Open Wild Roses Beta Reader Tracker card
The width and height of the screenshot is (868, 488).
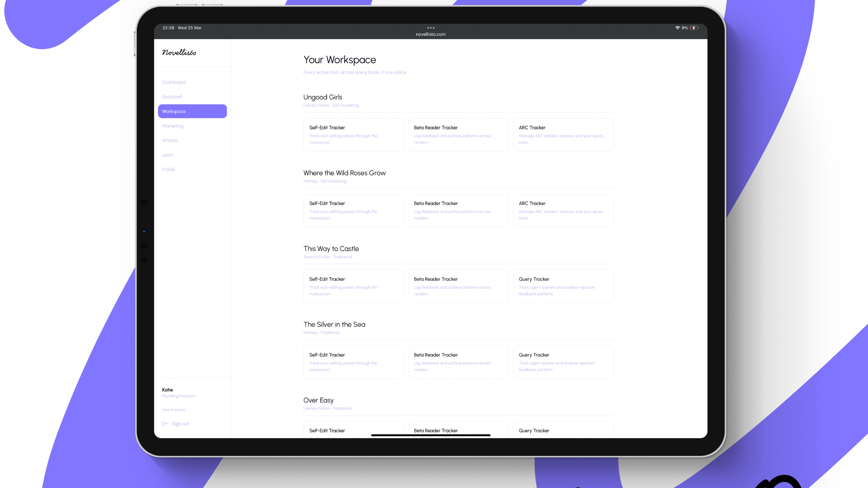pyautogui.click(x=458, y=210)
